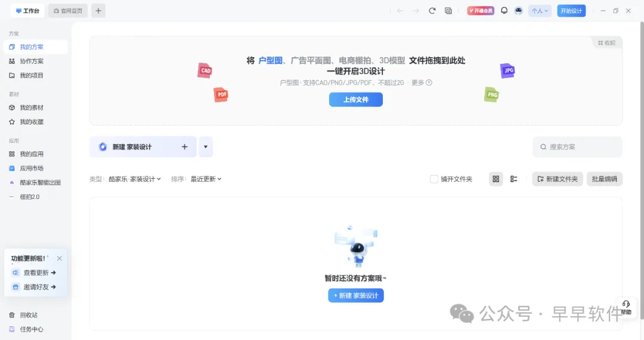Viewport: 644px width, 340px height.
Task: Click the 任务中心 icon
Action: (x=12, y=329)
